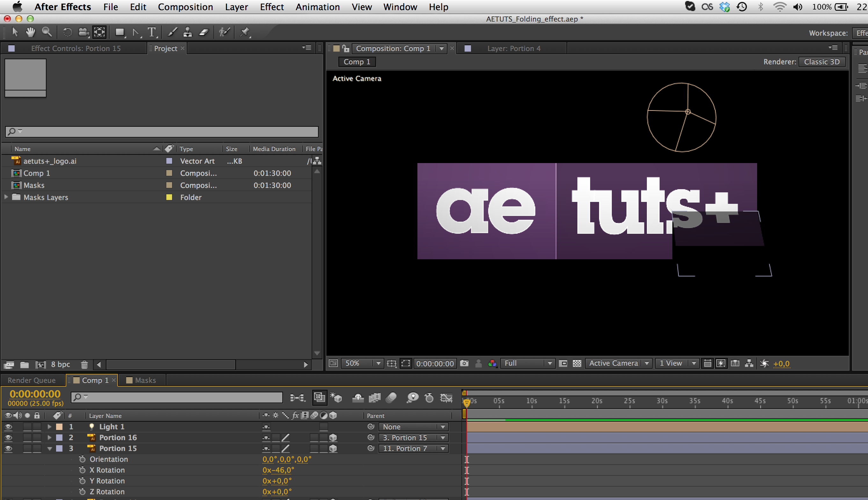Open the Animation menu

(x=318, y=7)
